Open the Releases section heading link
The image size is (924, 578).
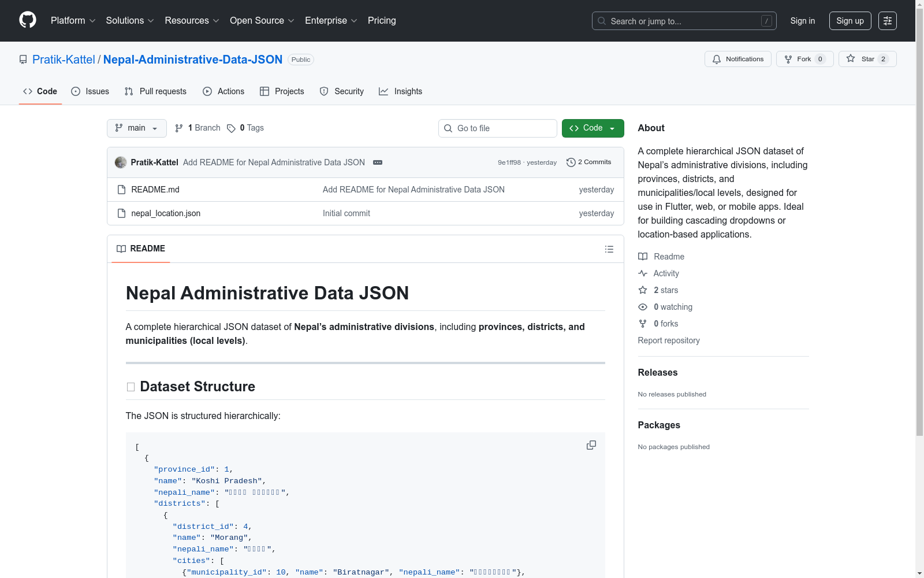point(658,373)
